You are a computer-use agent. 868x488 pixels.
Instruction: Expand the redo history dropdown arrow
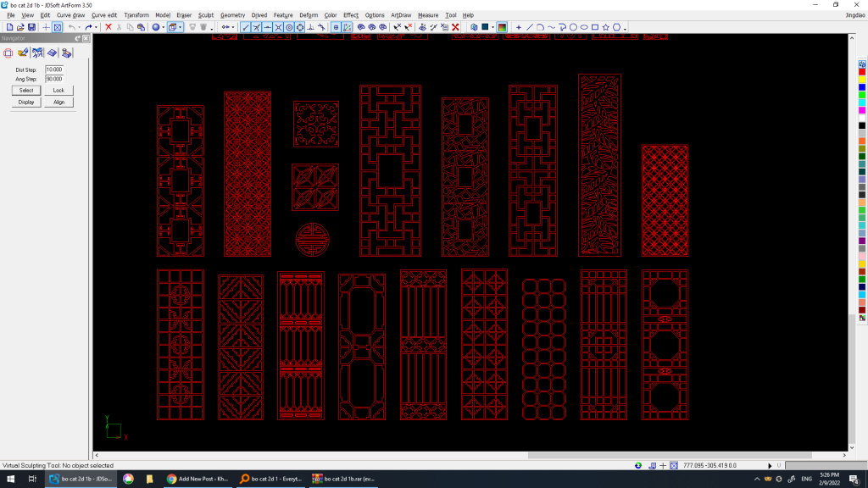96,27
